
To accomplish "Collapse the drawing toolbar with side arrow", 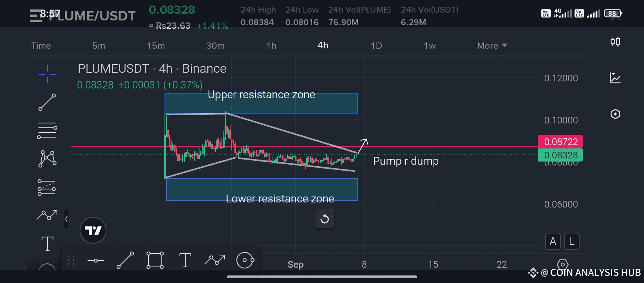I will point(66,219).
